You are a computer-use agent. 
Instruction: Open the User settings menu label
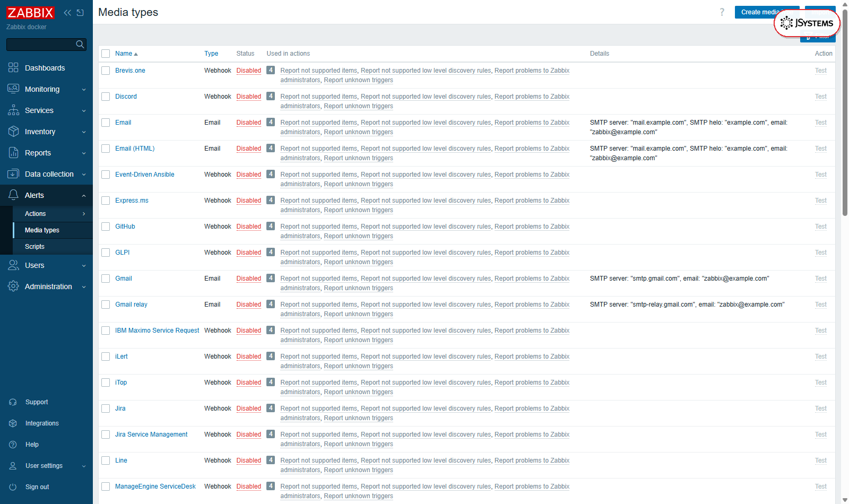[44, 466]
